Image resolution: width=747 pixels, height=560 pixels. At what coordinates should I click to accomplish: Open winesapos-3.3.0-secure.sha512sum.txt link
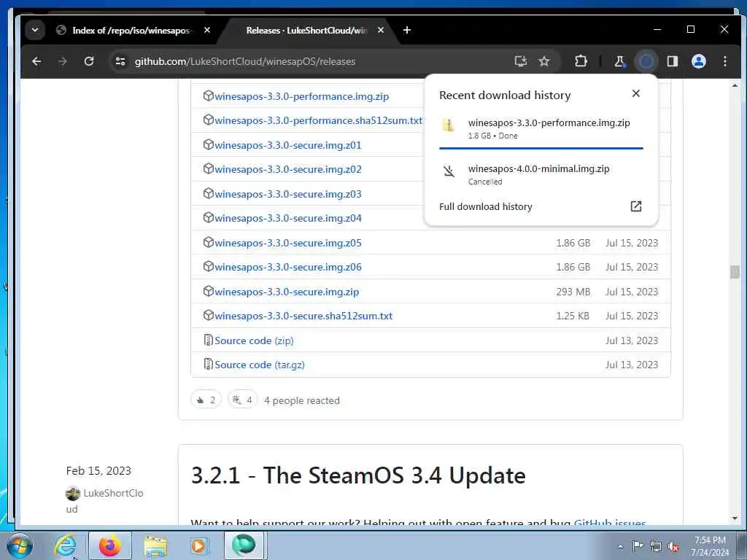tap(303, 316)
